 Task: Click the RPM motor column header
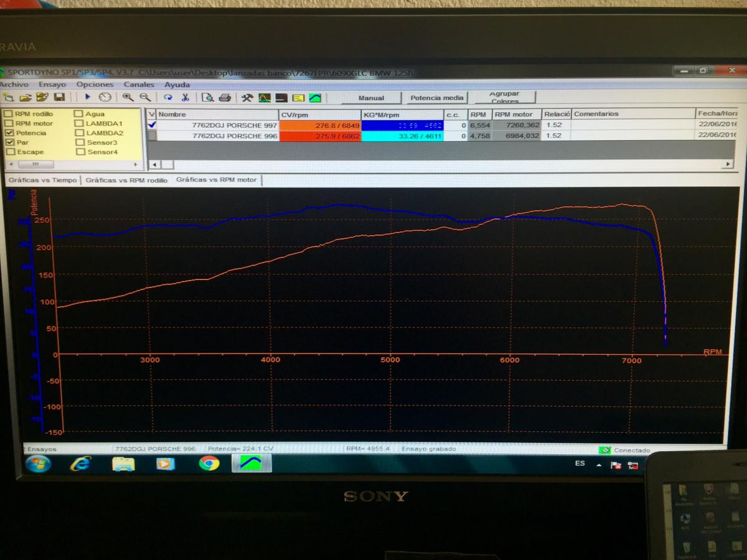click(516, 114)
